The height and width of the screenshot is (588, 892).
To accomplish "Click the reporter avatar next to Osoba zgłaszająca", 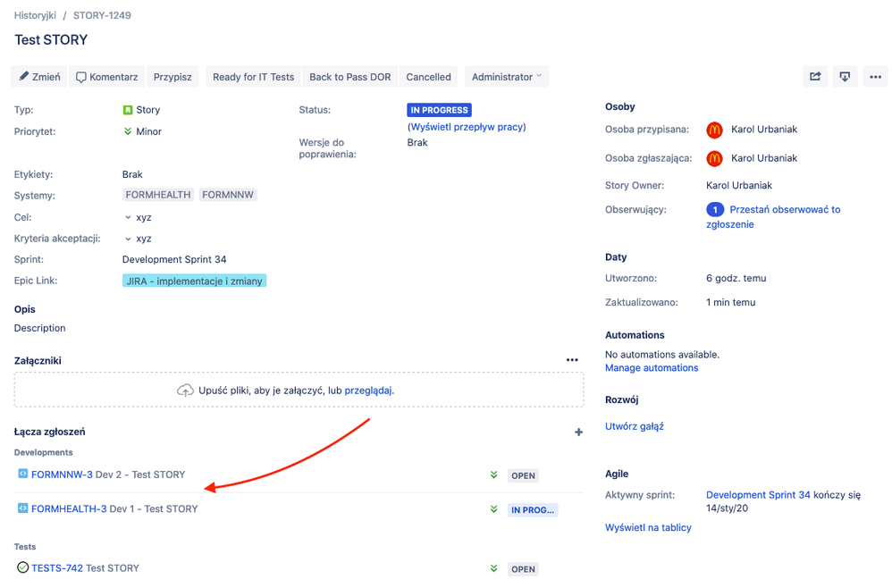I will tap(714, 159).
